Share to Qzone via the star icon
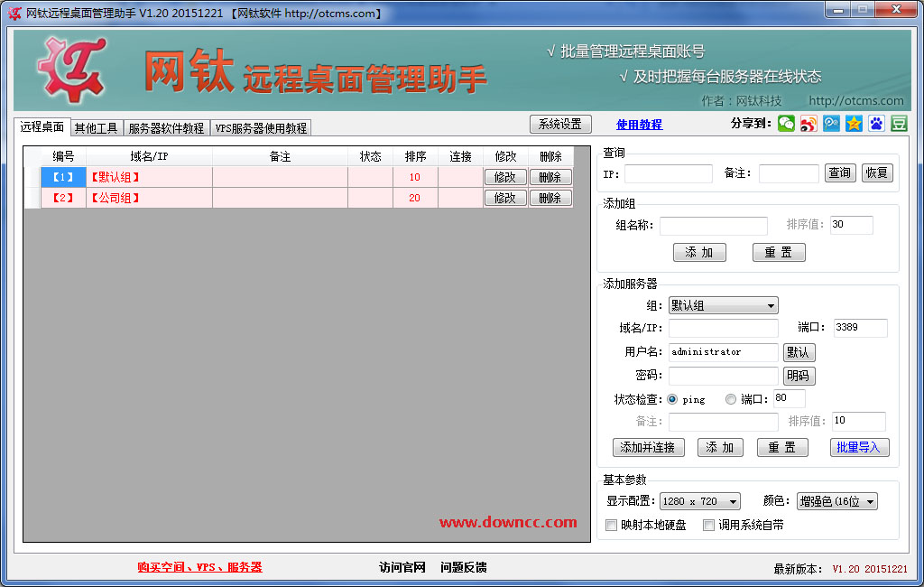 854,123
